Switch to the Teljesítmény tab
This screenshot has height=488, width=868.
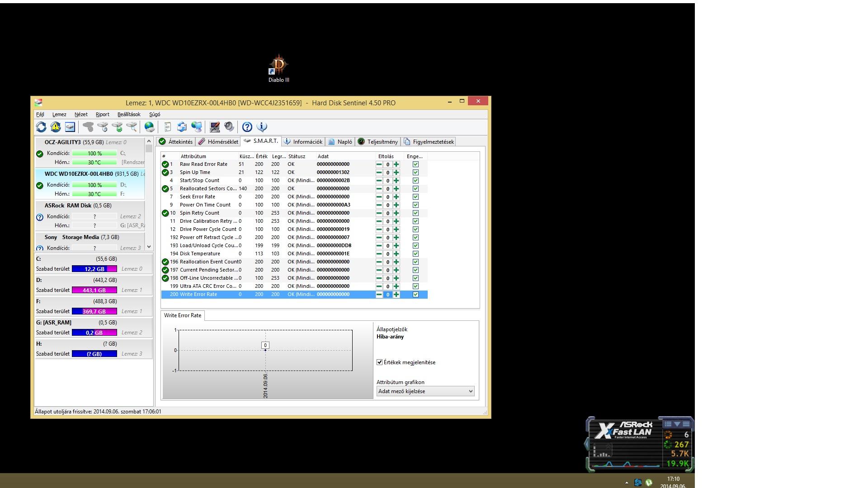point(378,142)
